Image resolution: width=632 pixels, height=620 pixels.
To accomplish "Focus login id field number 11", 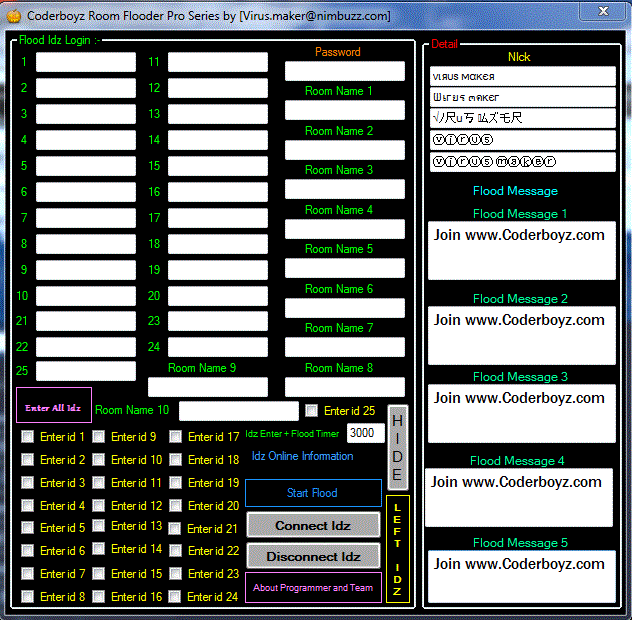I will click(218, 62).
